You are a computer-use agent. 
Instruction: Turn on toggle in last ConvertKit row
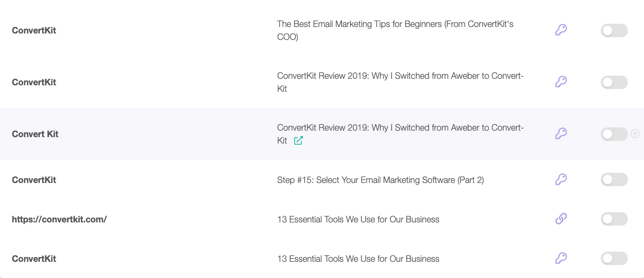point(614,259)
